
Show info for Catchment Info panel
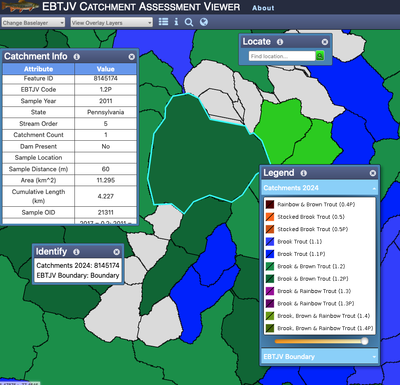pos(77,57)
